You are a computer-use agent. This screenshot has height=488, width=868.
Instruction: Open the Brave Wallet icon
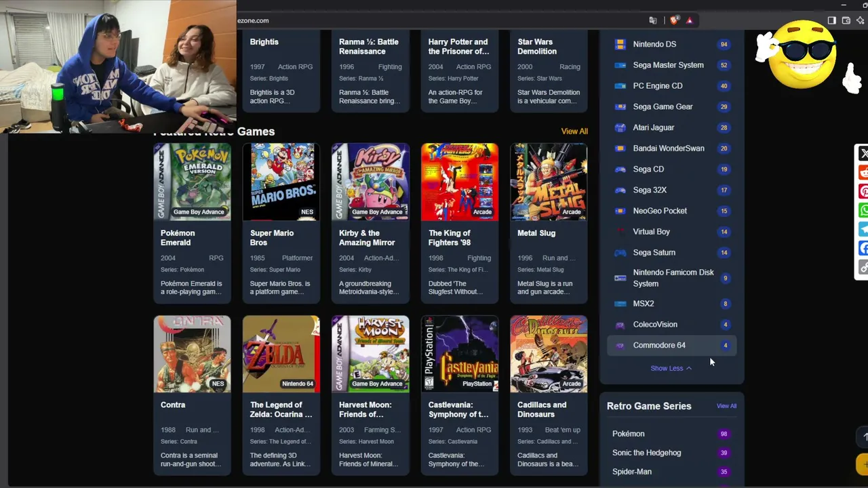click(x=846, y=20)
